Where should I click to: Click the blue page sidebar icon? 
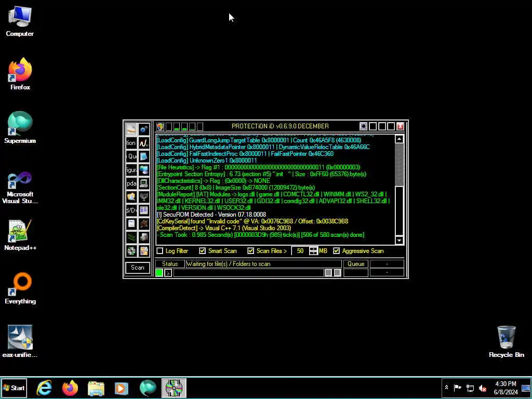(144, 156)
